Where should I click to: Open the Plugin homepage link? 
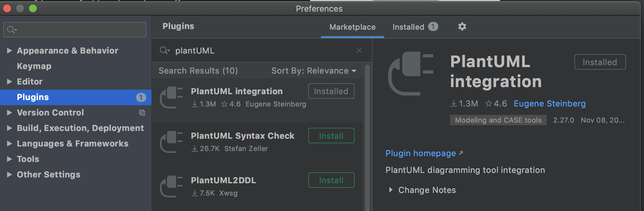click(x=421, y=153)
